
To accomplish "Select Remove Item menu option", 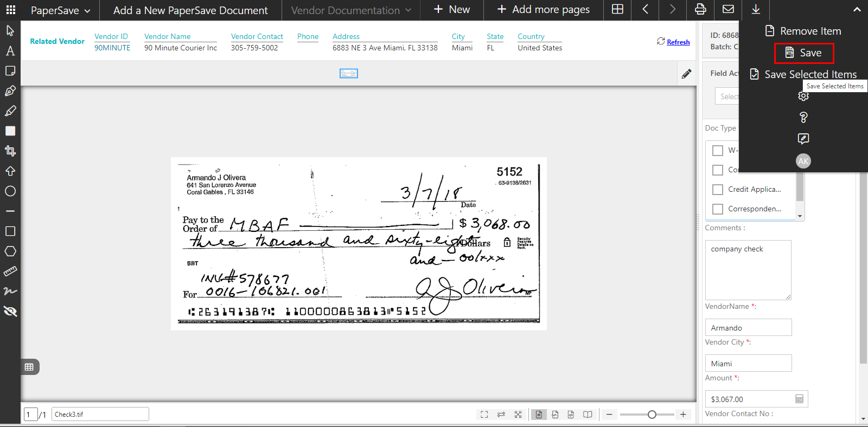I will pos(803,31).
